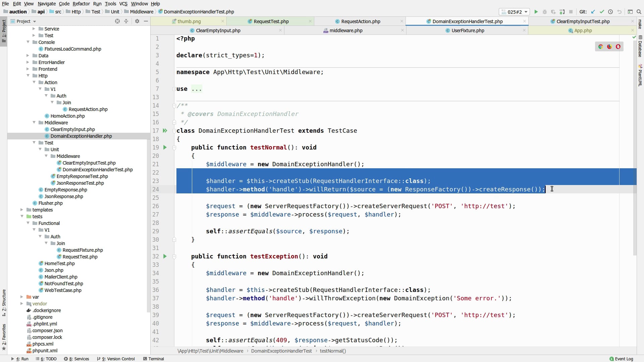Click testNormal() in the bottom breadcrumb
The height and width of the screenshot is (362, 644).
tap(333, 351)
